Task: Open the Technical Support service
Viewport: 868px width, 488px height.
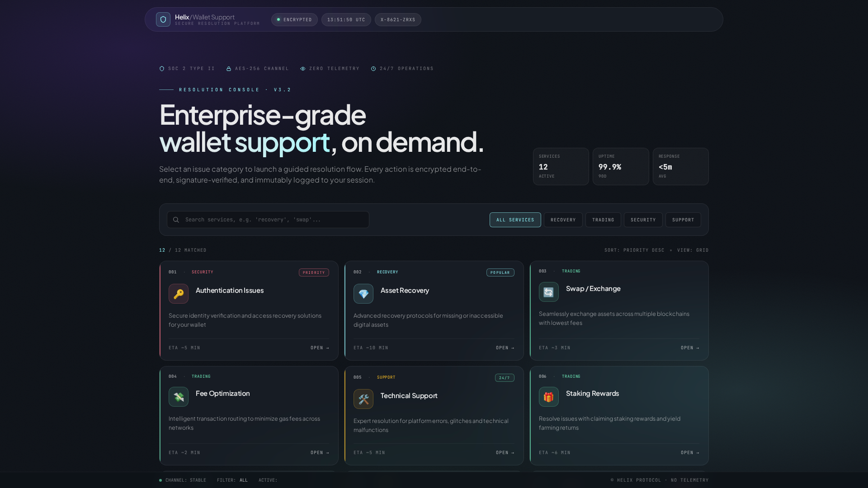Action: pyautogui.click(x=505, y=453)
